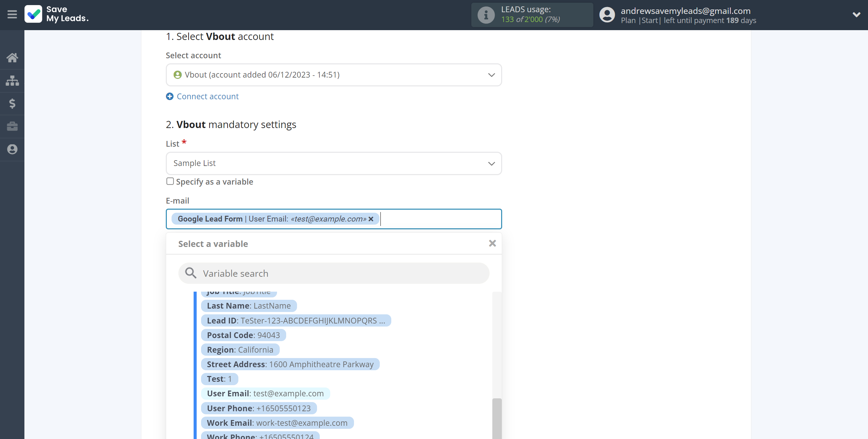Select the User Phone variable
This screenshot has width=868, height=439.
pos(259,408)
